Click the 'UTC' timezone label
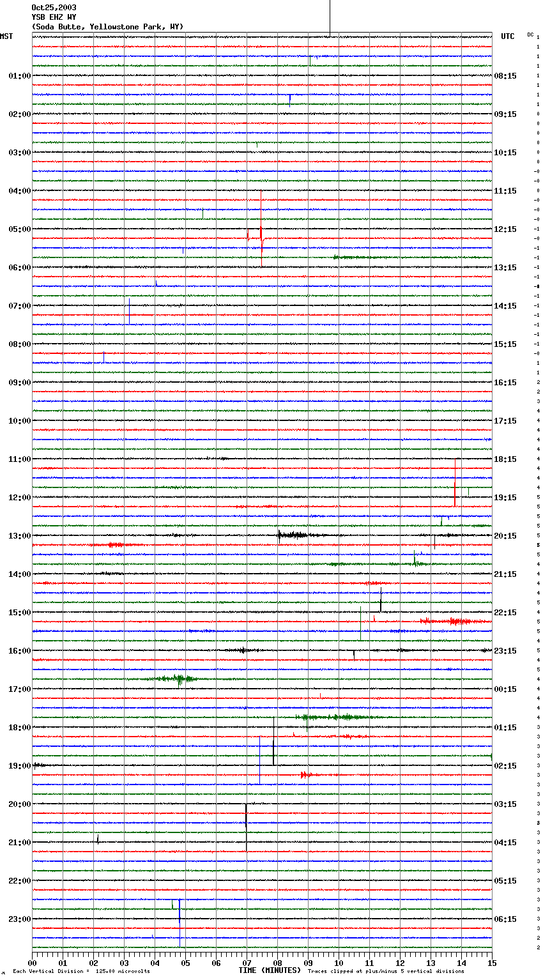 coord(508,36)
